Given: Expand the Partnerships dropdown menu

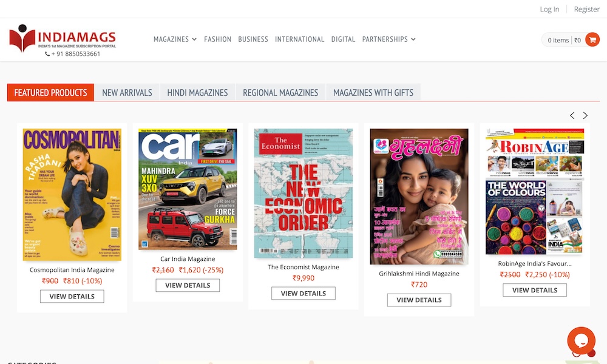Looking at the screenshot, I should [388, 39].
